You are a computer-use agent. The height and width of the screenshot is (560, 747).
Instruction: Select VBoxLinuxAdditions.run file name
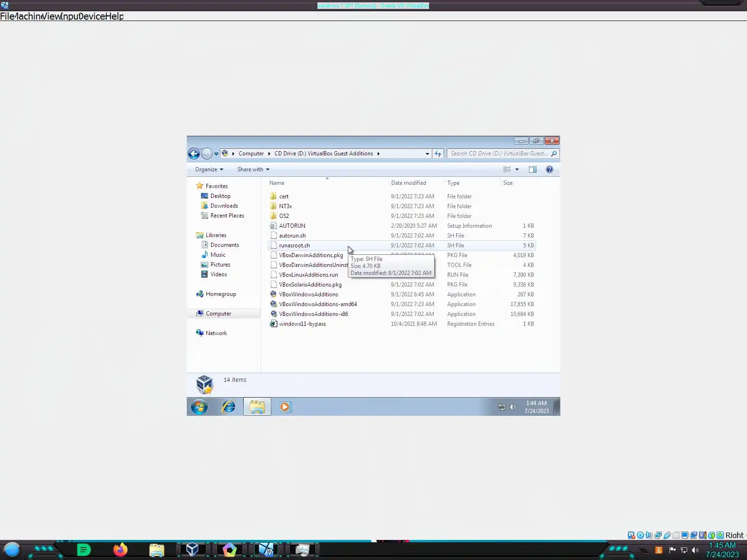pyautogui.click(x=309, y=275)
